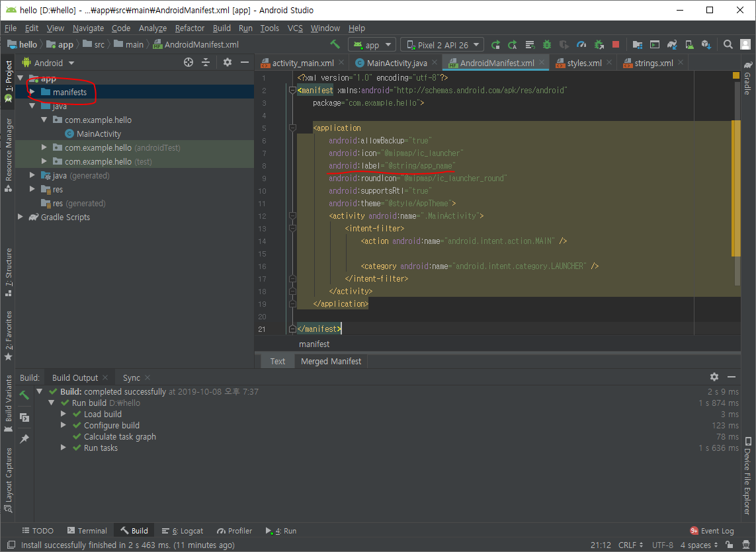Click the yellow warning stripe on the editor's right edge

[x=735, y=188]
